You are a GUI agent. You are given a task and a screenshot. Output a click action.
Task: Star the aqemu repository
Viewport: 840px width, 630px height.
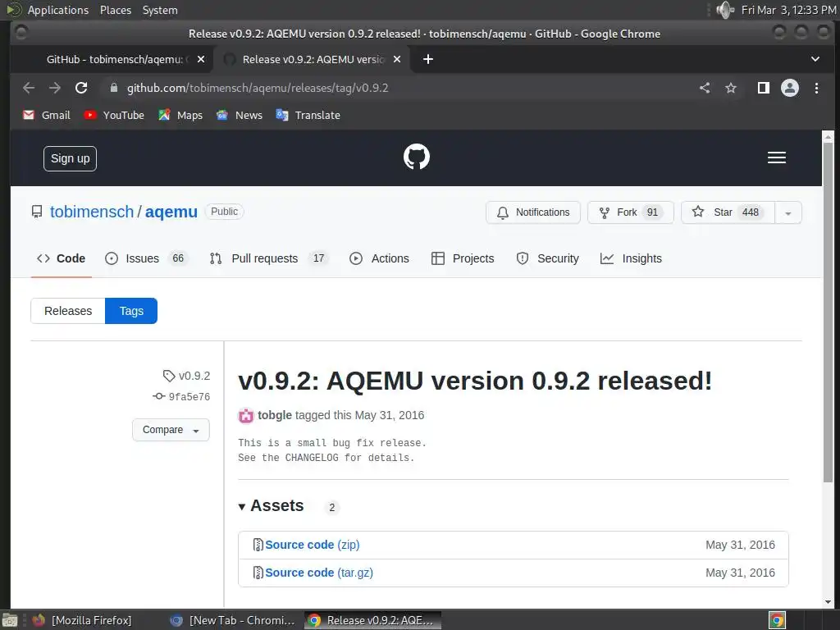click(728, 212)
